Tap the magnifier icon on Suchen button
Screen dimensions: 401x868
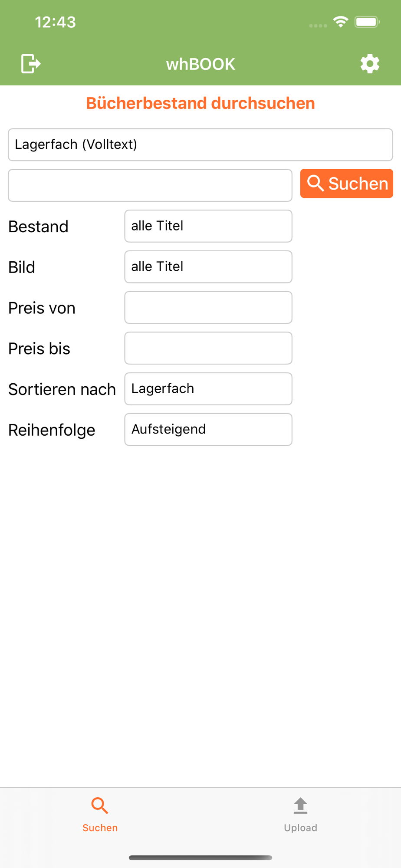[316, 183]
